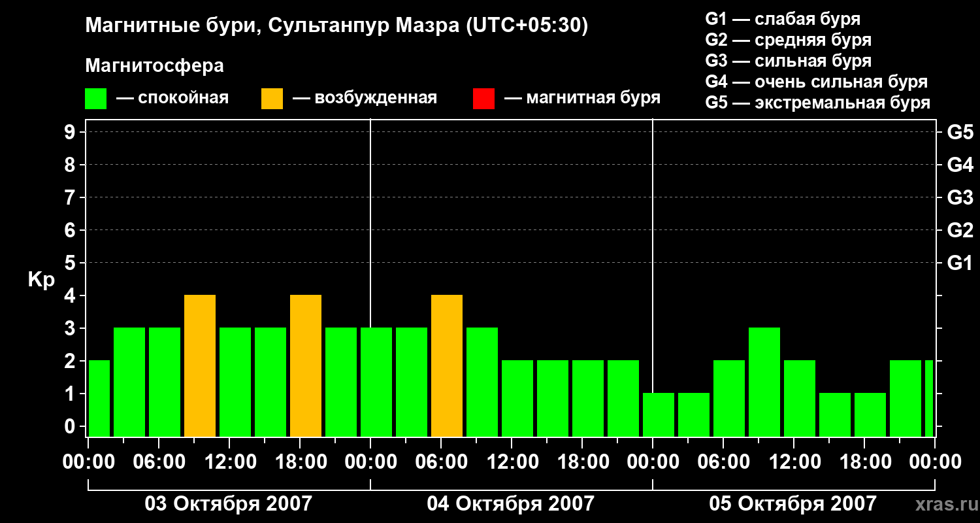980x523 pixels.
Task: Click the 'G1' label on the right axis
Action: tap(960, 263)
